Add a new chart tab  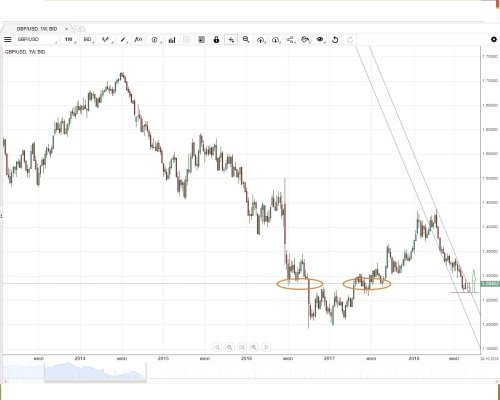(79, 29)
